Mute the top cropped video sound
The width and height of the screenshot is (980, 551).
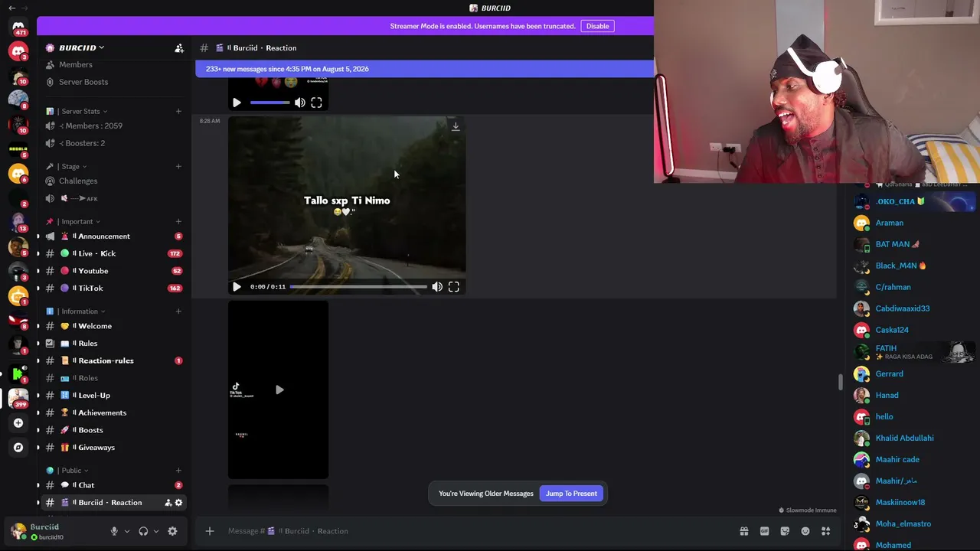pyautogui.click(x=300, y=103)
